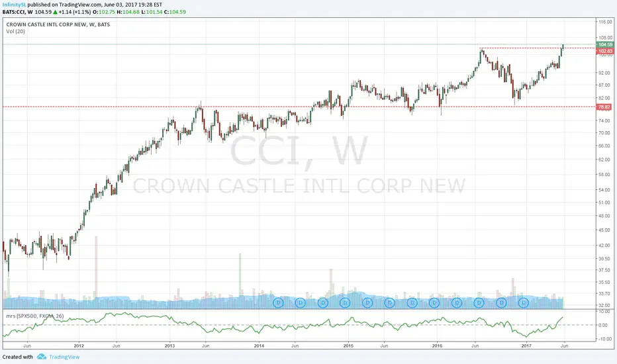Viewport: 617px width, 364px height.
Task: Click the 2014 label on time axis
Action: point(259,346)
